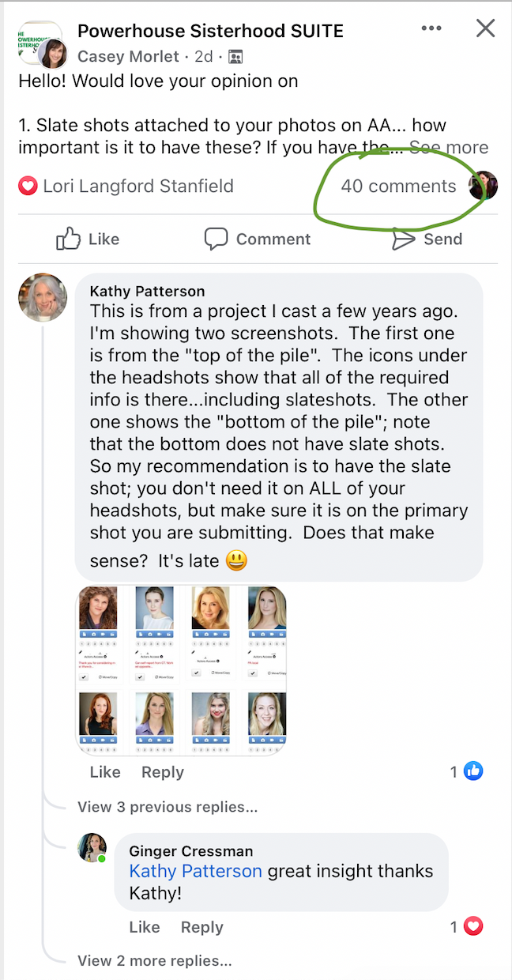The width and height of the screenshot is (512, 980).
Task: Like Kathy Patterson's comment
Action: (105, 772)
